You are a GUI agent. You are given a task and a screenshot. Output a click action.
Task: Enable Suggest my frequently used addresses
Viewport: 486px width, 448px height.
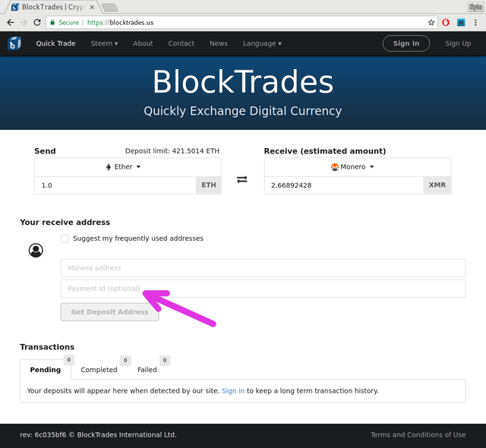(x=65, y=238)
